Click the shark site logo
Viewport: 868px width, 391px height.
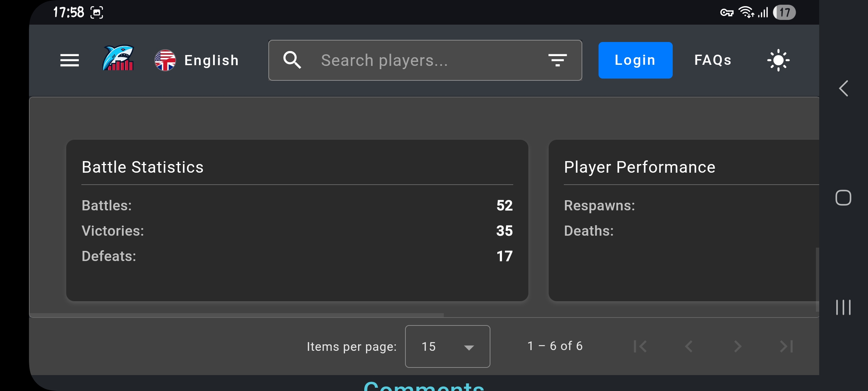(118, 58)
